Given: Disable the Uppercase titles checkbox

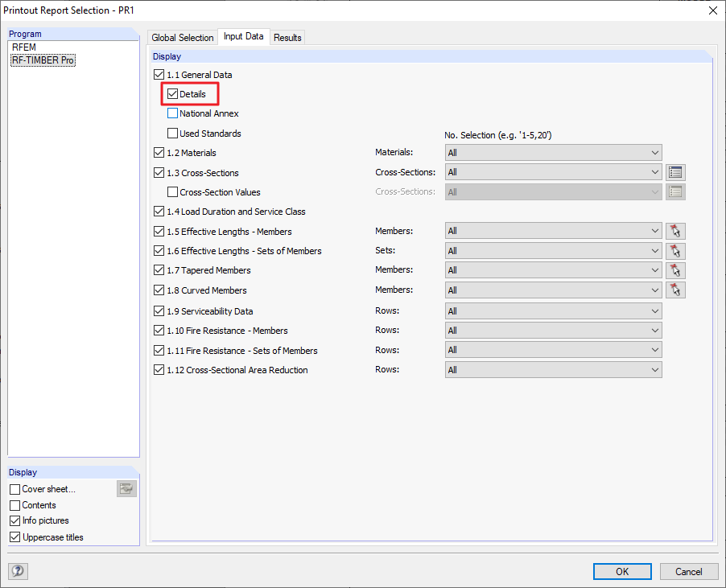Looking at the screenshot, I should (x=14, y=537).
